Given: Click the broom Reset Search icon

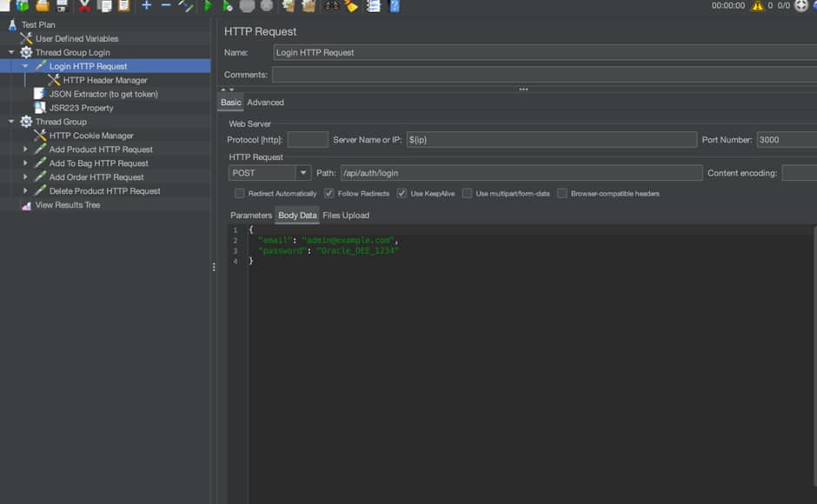Looking at the screenshot, I should (x=351, y=6).
